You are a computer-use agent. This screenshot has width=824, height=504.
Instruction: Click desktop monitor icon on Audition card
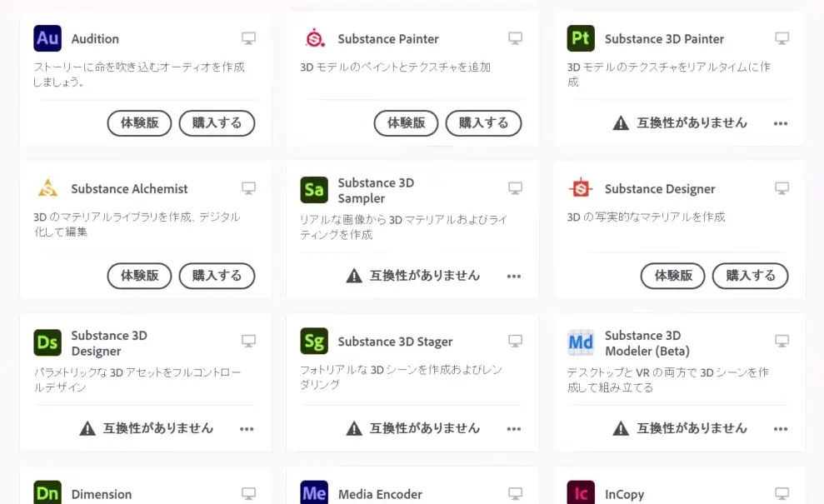click(x=248, y=38)
